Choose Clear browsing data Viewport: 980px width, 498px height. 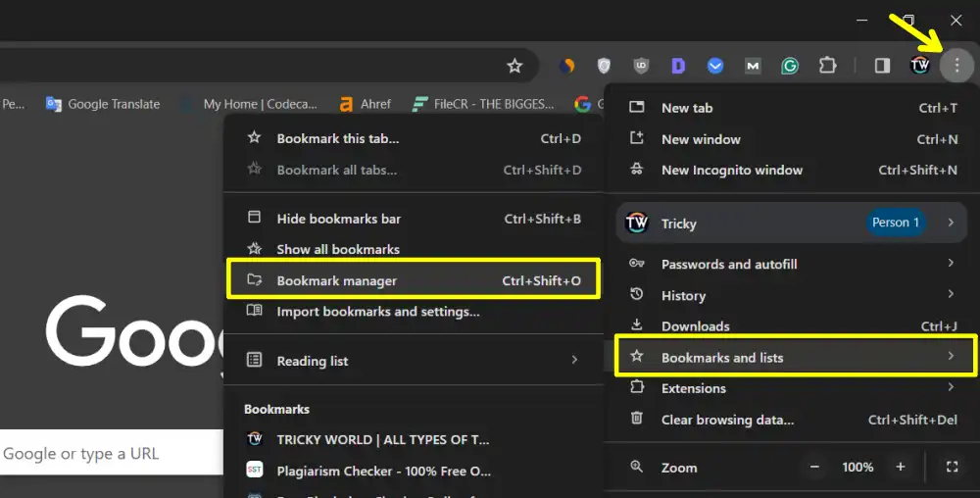coord(793,420)
